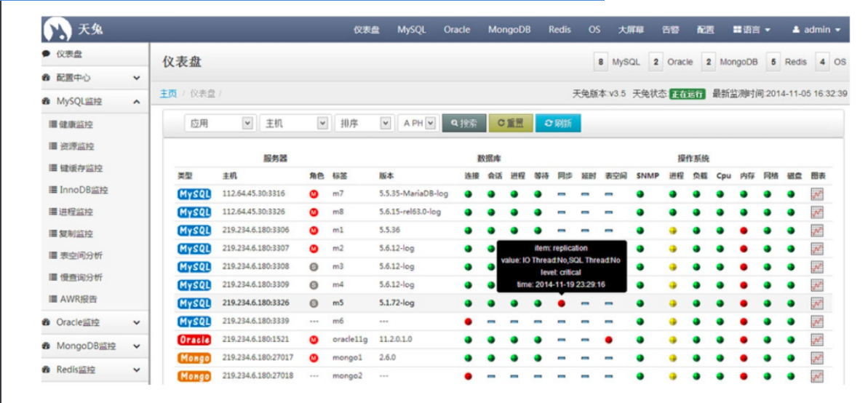Open 仪表盘 in top navigation

coord(367,30)
